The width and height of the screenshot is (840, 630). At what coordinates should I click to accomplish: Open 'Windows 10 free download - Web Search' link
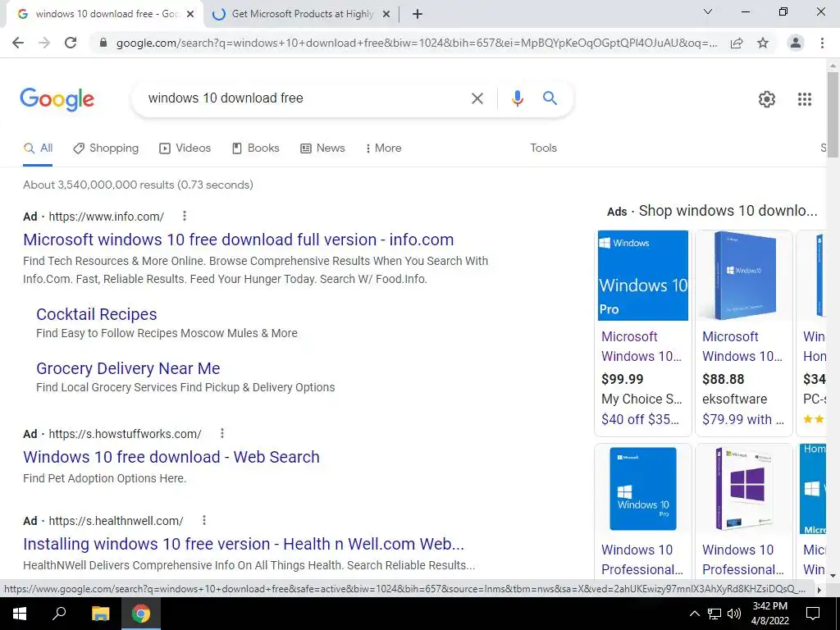[x=171, y=457]
